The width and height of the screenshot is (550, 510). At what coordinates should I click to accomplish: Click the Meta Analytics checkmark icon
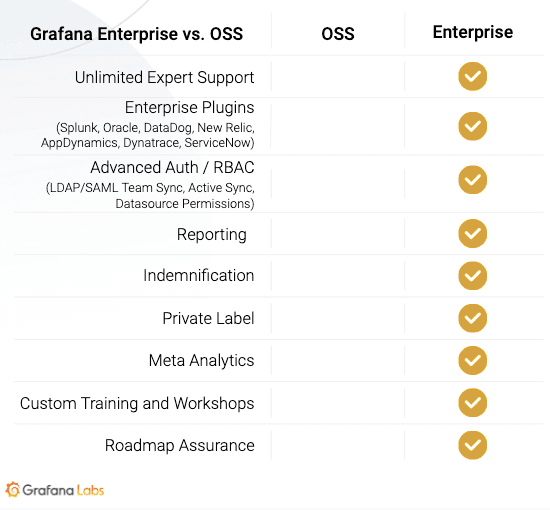click(x=472, y=360)
